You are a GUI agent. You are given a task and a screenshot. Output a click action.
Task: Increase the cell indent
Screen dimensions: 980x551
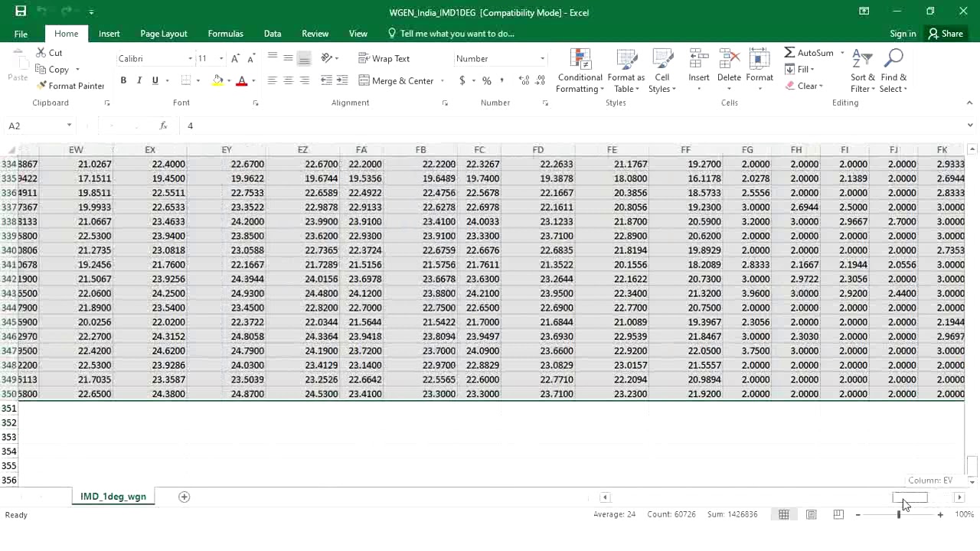pos(342,80)
